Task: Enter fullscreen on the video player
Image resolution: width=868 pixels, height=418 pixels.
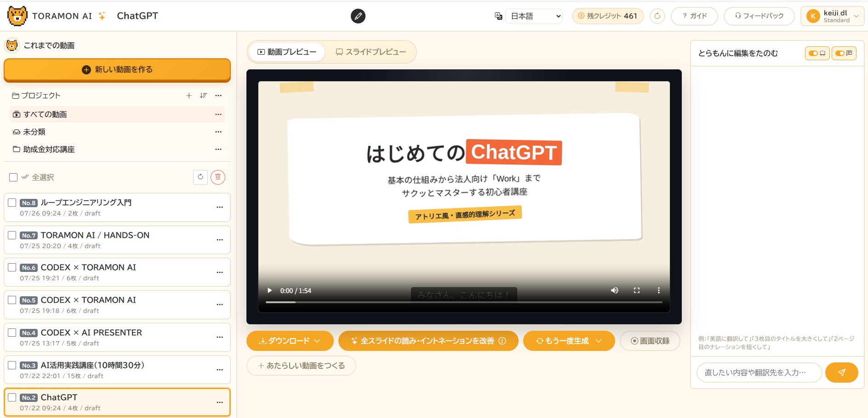Action: coord(637,290)
